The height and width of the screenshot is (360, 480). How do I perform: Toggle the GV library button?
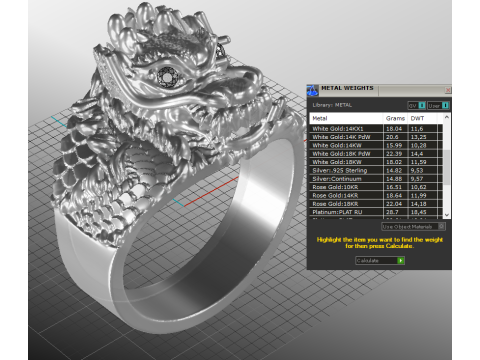(x=417, y=105)
